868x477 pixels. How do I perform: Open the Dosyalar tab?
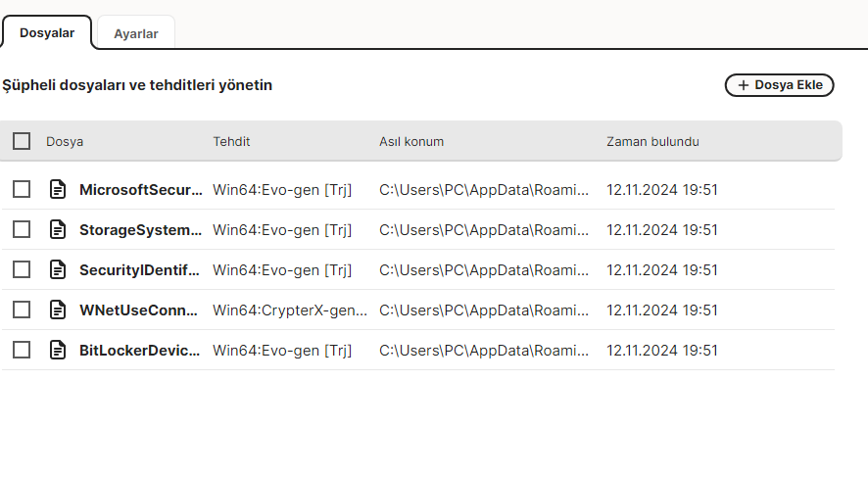click(x=47, y=33)
